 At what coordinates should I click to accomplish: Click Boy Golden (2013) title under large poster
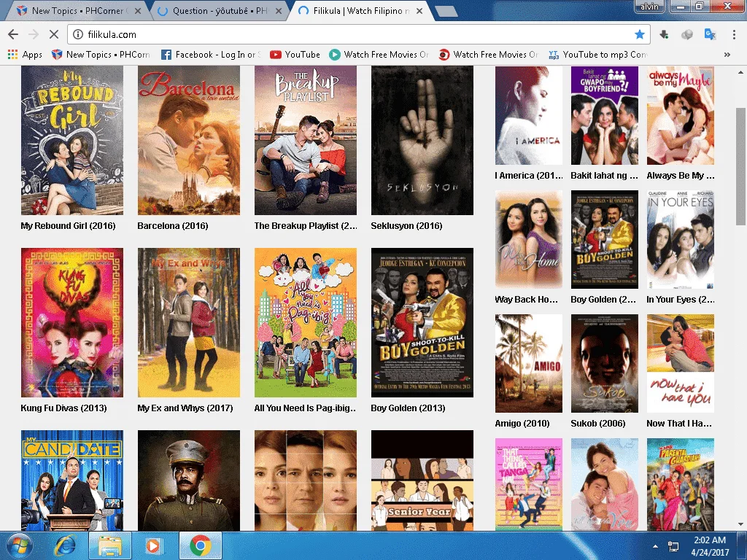click(408, 408)
